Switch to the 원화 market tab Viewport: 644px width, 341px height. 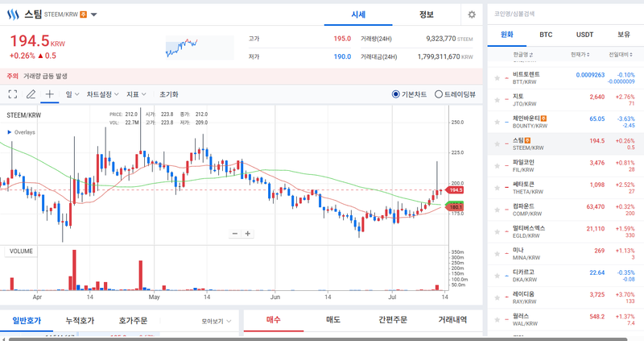507,35
